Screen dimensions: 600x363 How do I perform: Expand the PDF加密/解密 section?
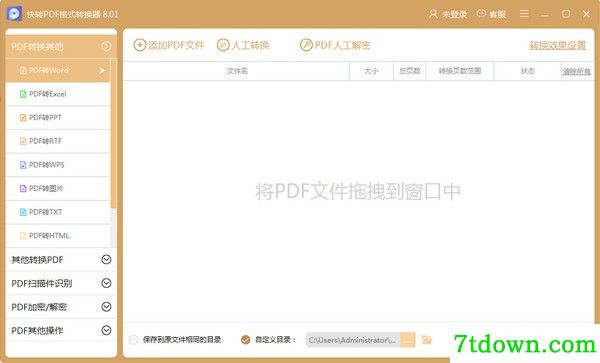(106, 307)
